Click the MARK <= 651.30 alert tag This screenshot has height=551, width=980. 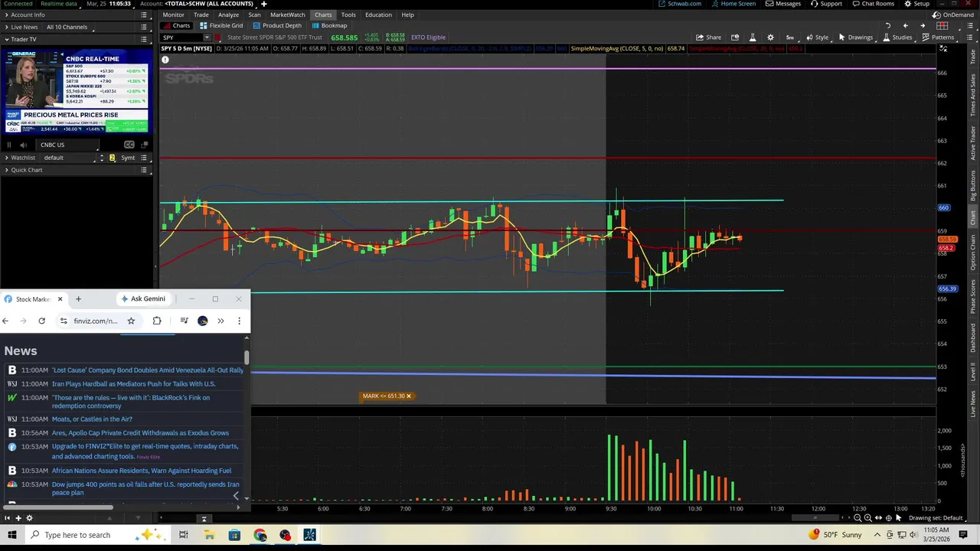coord(387,396)
